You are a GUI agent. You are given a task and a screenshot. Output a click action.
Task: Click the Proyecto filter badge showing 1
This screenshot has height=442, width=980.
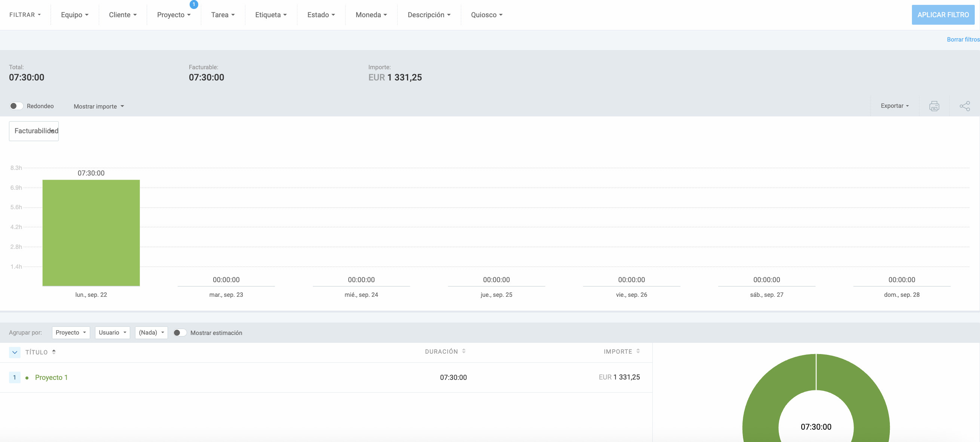194,4
